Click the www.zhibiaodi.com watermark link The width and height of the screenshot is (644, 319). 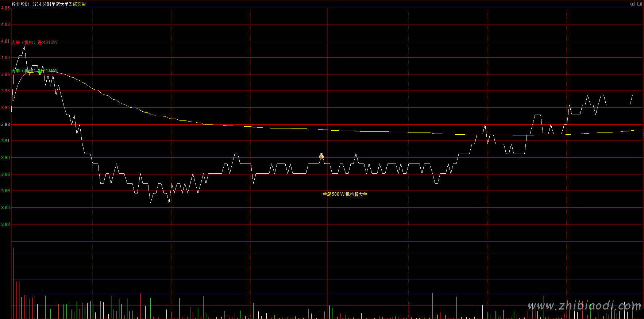coord(584,306)
